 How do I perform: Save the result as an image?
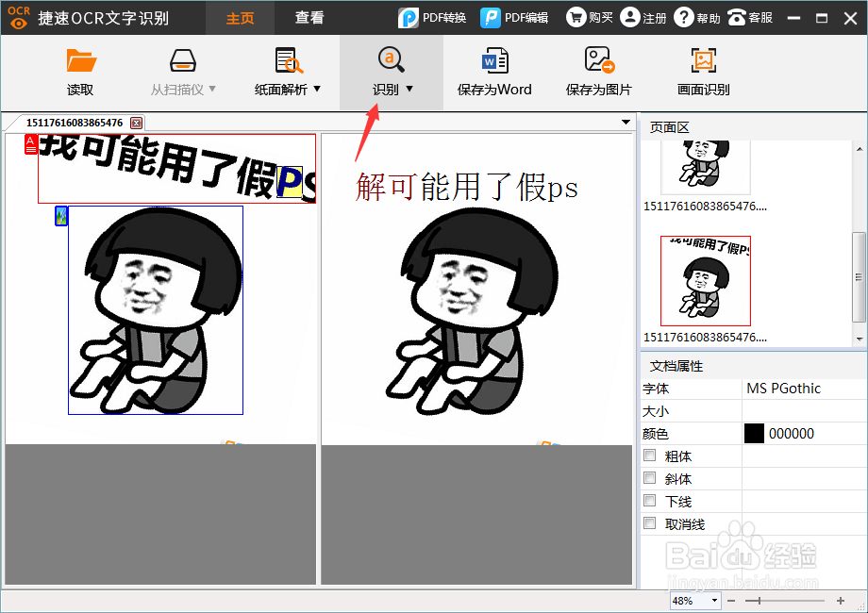click(x=598, y=73)
